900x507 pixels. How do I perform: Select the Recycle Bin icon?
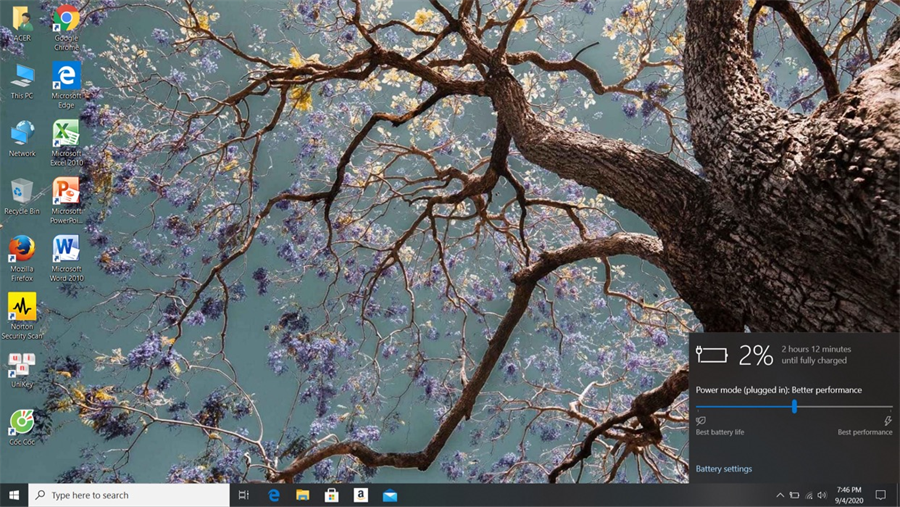22,196
